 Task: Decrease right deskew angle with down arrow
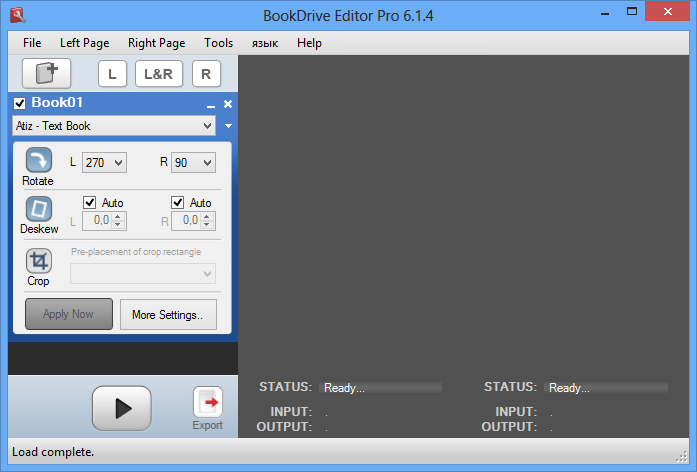[x=207, y=224]
